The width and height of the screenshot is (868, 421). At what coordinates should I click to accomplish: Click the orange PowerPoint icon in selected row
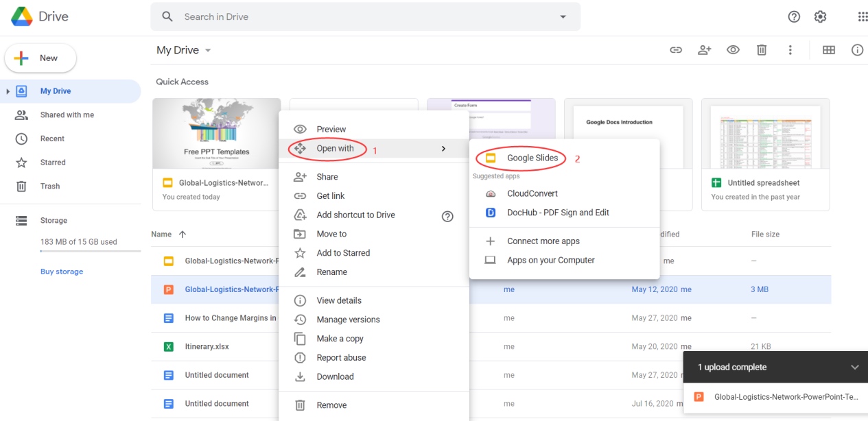(x=169, y=289)
